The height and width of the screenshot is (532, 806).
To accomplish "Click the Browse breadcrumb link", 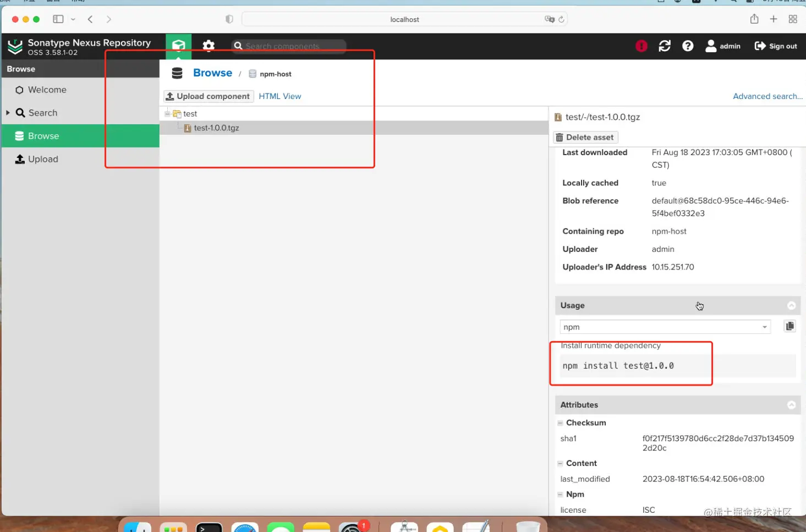I will [x=212, y=73].
